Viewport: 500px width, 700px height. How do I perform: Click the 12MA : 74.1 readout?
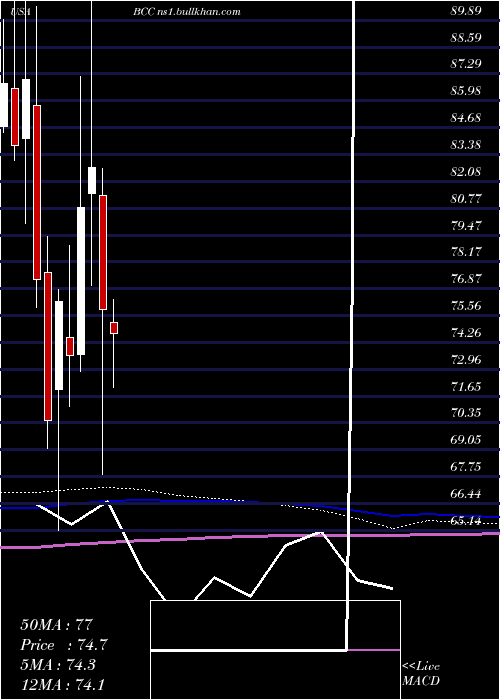pyautogui.click(x=62, y=684)
